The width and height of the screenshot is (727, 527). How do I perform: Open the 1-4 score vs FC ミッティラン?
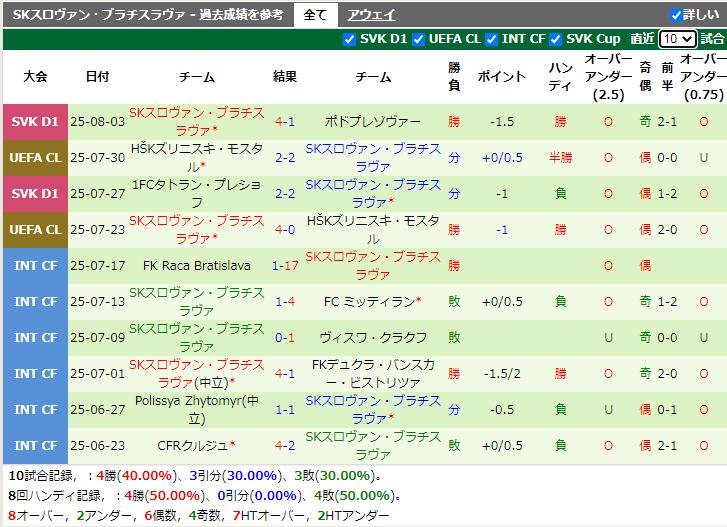click(x=285, y=302)
